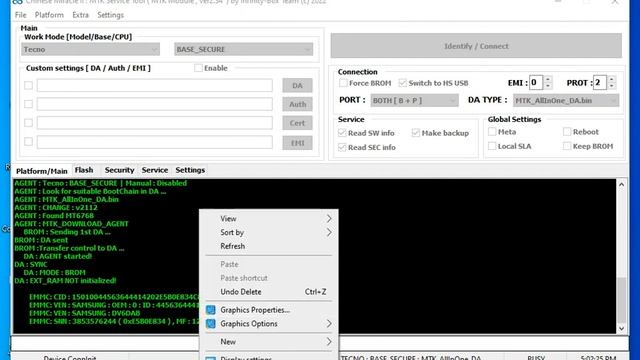This screenshot has width=640, height=360.
Task: Open the BASE_SECURE dropdown
Action: [244, 49]
